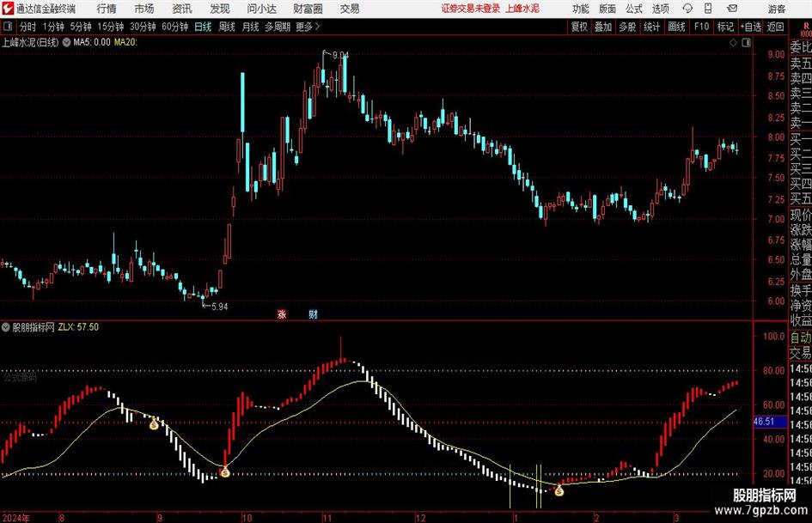Expand the 更多 periods chevron
This screenshot has height=523, width=812.
point(317,27)
